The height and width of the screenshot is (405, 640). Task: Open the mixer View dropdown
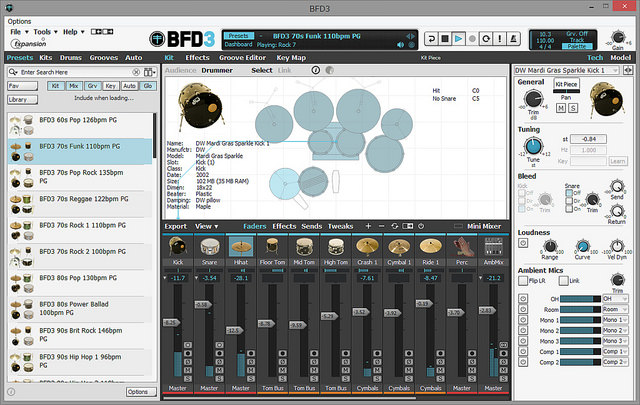tap(206, 226)
